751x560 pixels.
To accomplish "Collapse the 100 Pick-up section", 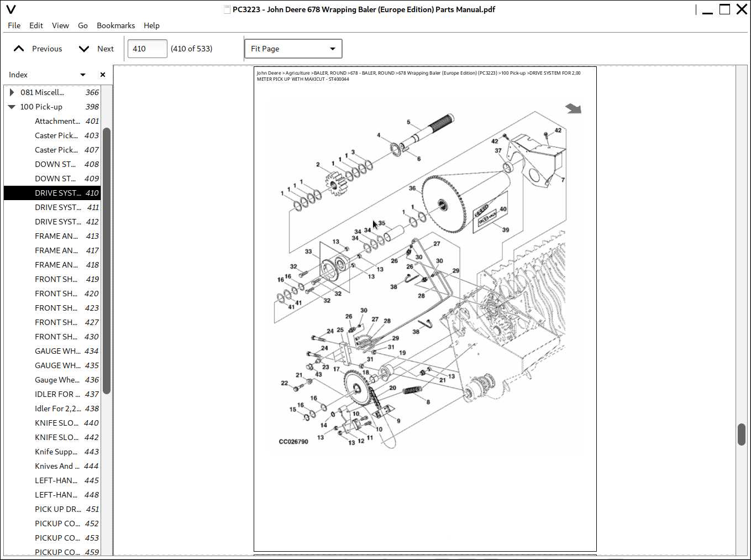I will click(12, 107).
